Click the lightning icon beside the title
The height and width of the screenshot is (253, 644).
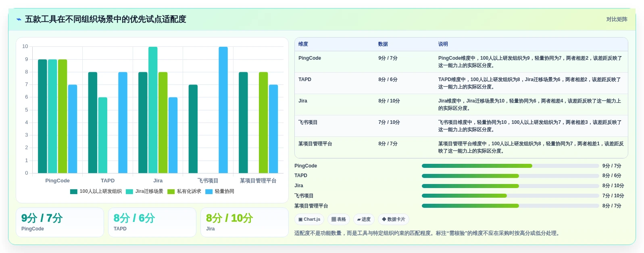pos(19,19)
